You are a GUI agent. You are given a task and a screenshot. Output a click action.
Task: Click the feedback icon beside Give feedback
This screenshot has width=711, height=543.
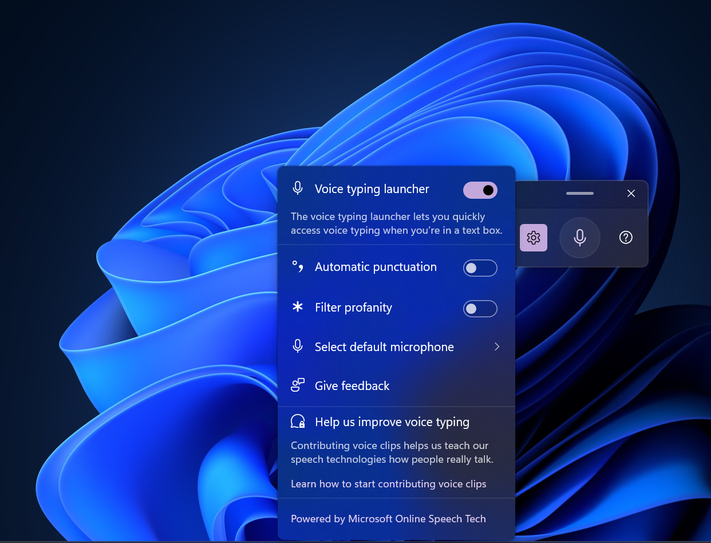[x=297, y=385]
